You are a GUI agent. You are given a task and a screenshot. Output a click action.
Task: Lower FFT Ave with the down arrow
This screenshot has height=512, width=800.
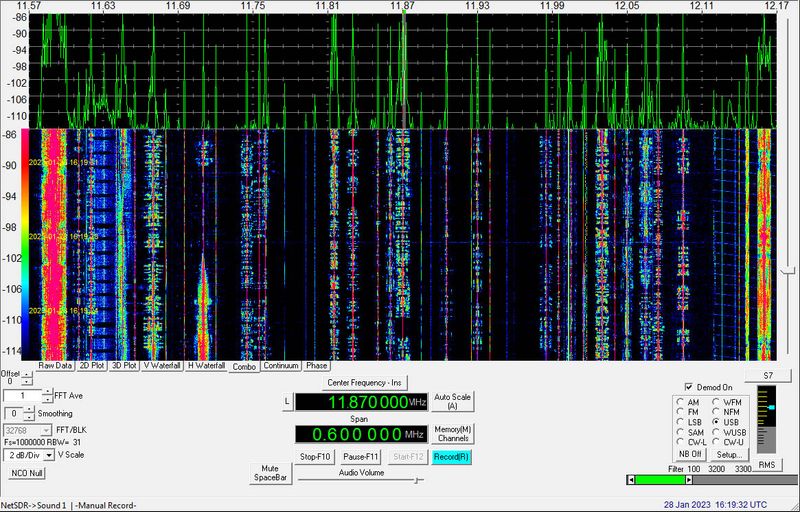pyautogui.click(x=47, y=399)
